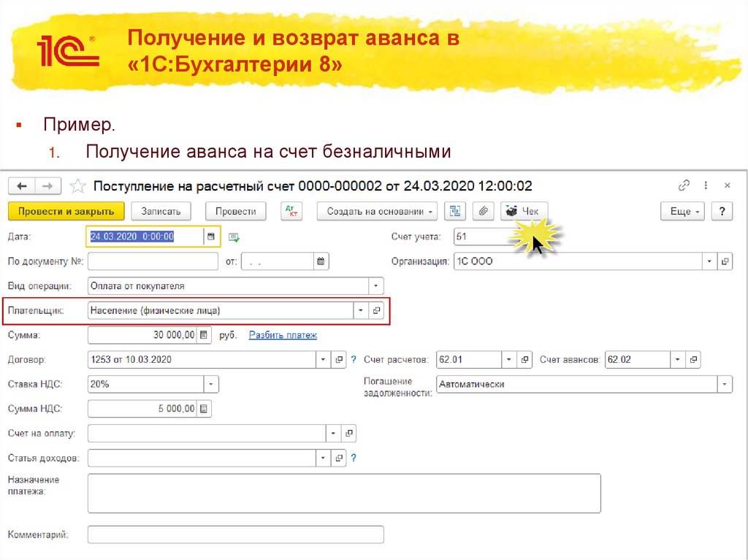Focus the По документу № field

pyautogui.click(x=153, y=261)
